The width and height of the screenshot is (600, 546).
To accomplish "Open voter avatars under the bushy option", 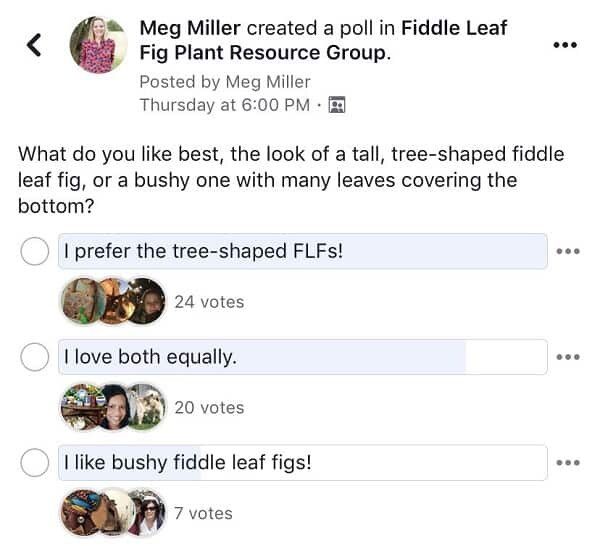I will click(x=114, y=513).
